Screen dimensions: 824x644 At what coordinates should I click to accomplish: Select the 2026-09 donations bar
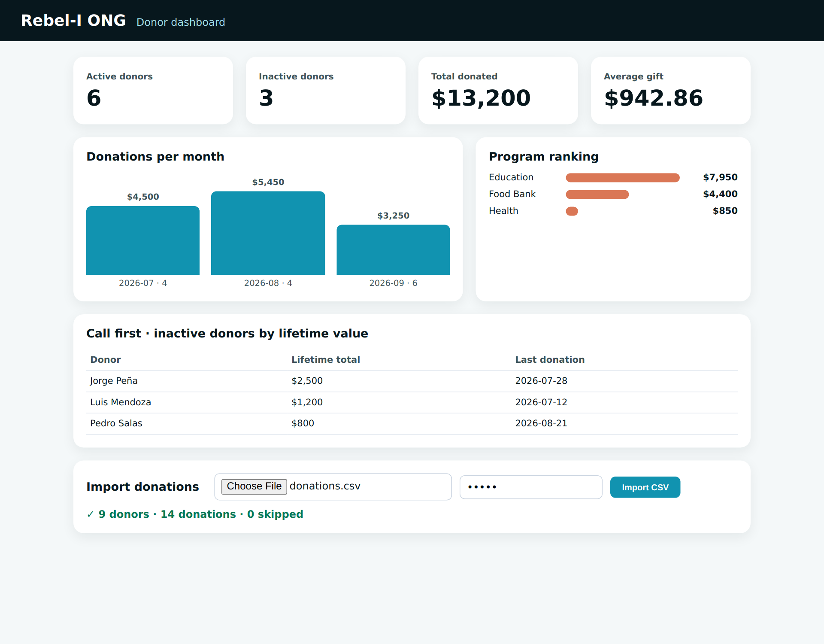pos(393,250)
